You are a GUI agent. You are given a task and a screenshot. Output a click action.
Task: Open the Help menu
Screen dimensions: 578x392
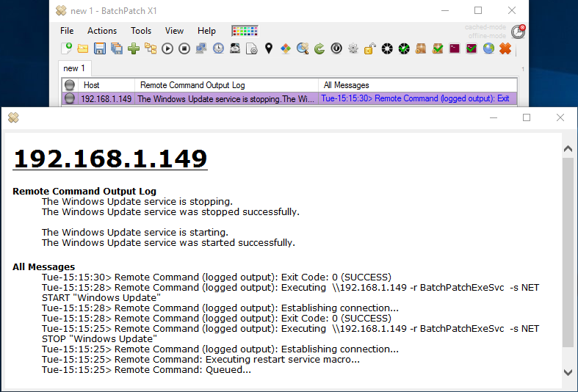206,31
